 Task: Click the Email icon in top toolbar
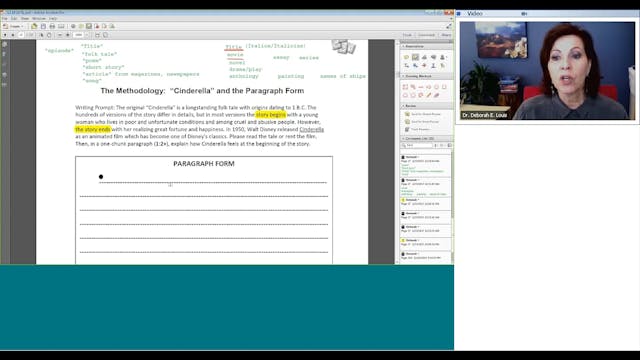pos(61,26)
